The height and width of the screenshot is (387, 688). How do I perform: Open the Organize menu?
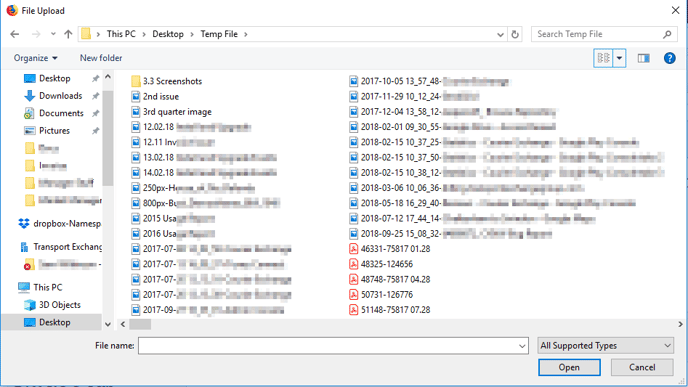click(x=36, y=58)
